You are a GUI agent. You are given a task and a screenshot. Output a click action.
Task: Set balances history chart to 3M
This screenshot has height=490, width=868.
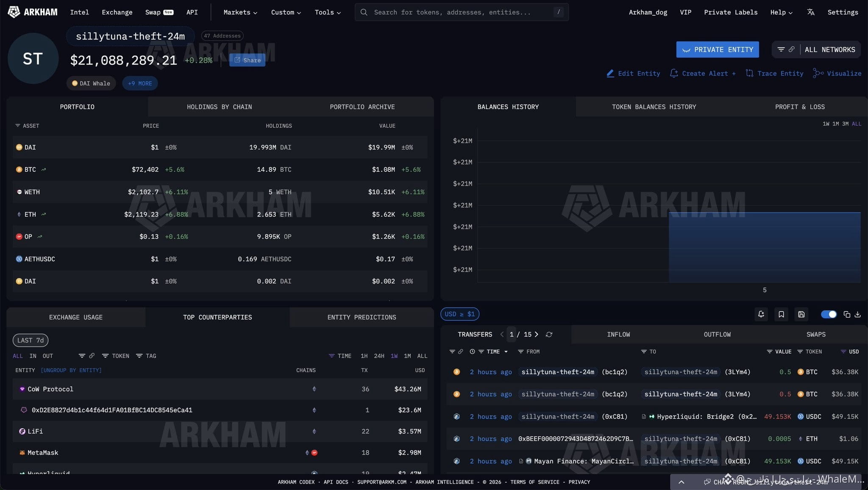[845, 124]
